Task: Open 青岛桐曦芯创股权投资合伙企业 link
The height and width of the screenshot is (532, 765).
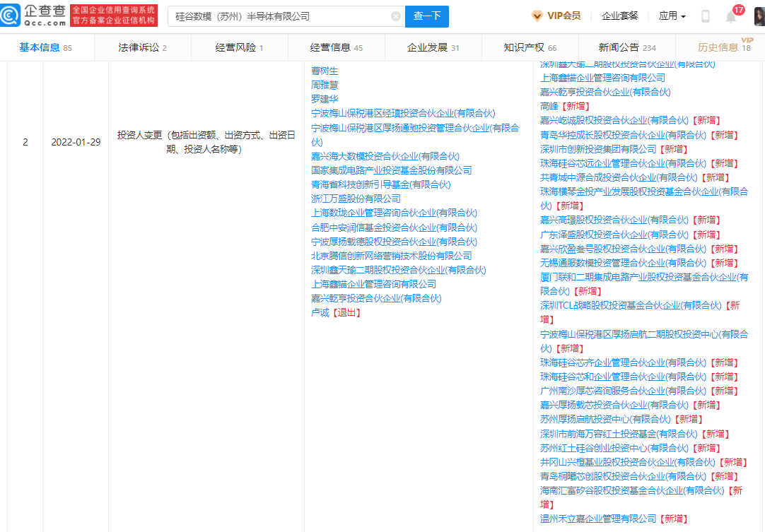Action: (x=623, y=476)
